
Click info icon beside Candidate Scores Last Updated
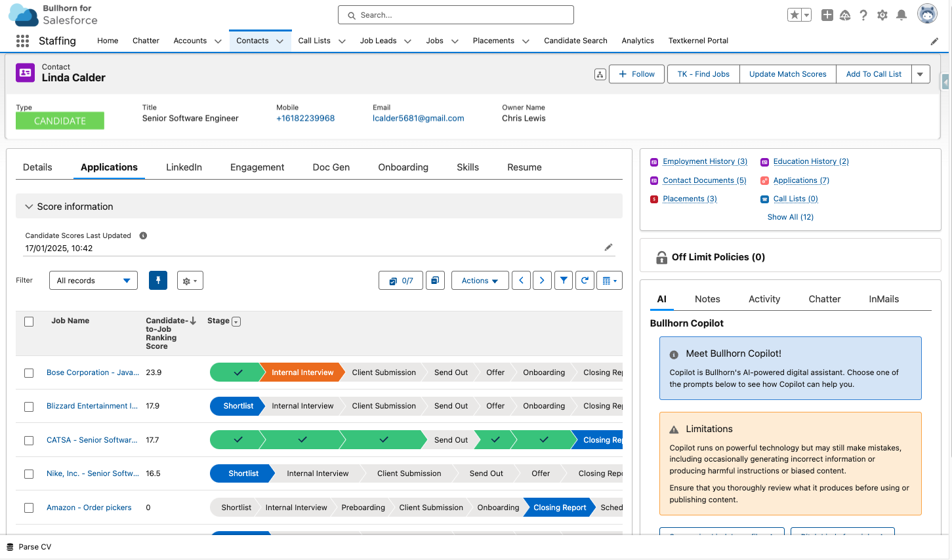(x=143, y=235)
